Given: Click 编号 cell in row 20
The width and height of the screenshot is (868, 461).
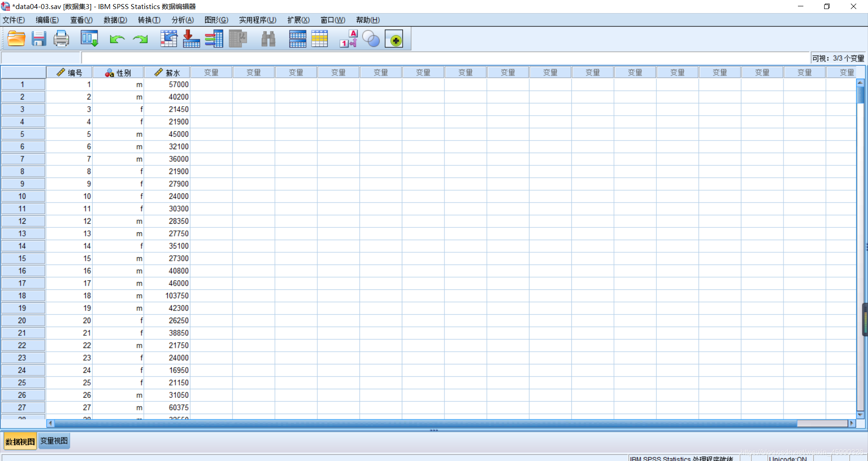Looking at the screenshot, I should (70, 320).
